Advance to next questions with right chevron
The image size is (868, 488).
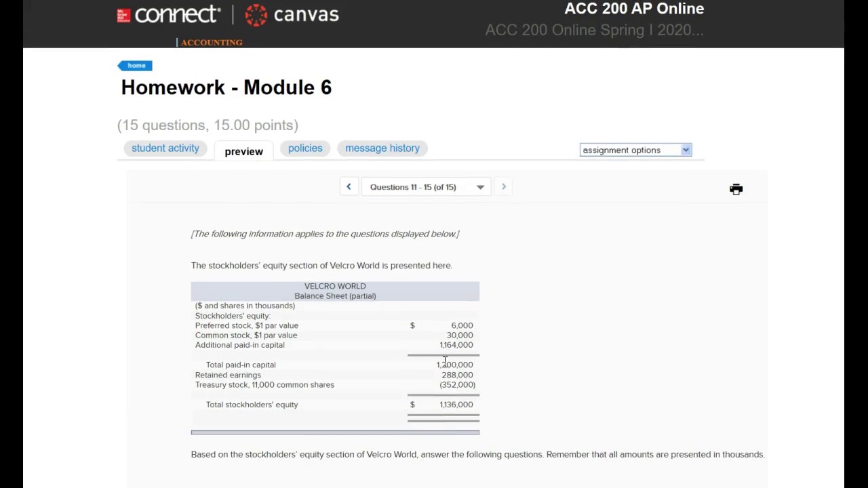503,187
